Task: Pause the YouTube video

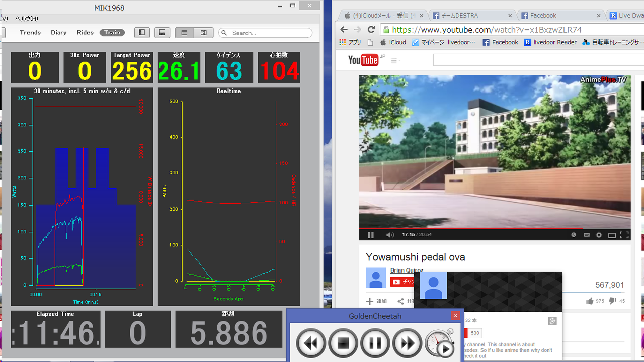Action: (x=371, y=235)
